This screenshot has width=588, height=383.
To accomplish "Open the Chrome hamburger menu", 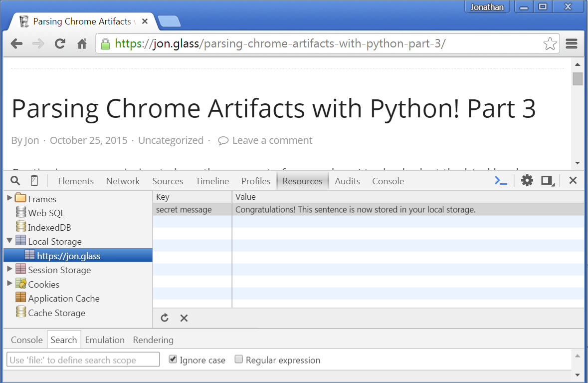I will coord(572,44).
